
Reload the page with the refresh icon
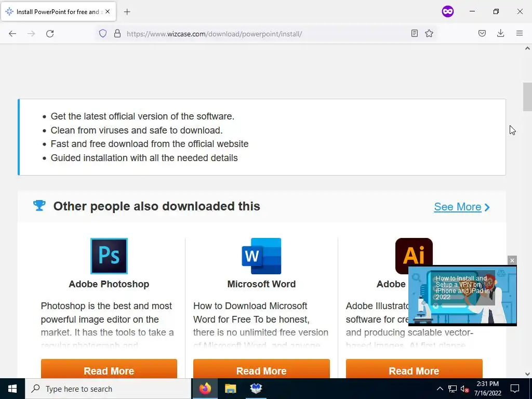(x=50, y=34)
